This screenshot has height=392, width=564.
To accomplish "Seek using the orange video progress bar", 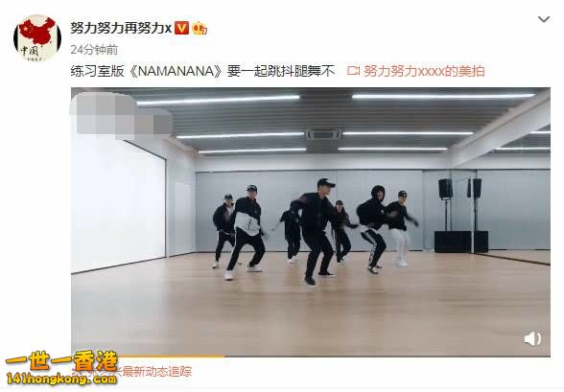I will pos(148,357).
